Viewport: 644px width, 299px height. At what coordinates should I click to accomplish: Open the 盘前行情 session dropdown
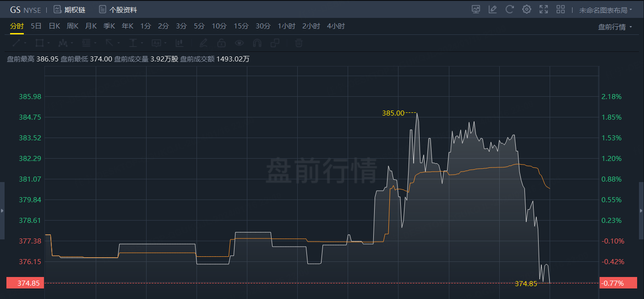coord(615,27)
